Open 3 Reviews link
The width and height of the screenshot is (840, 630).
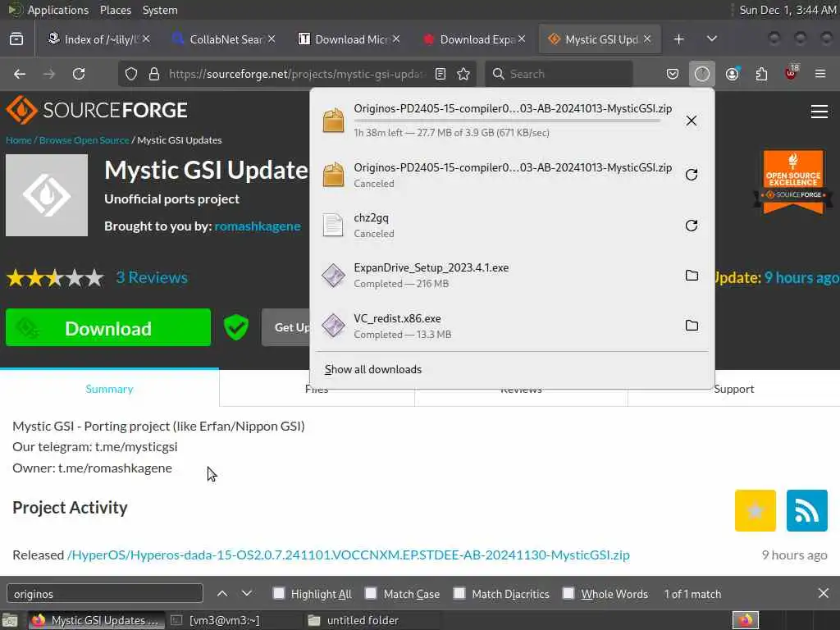(x=152, y=277)
